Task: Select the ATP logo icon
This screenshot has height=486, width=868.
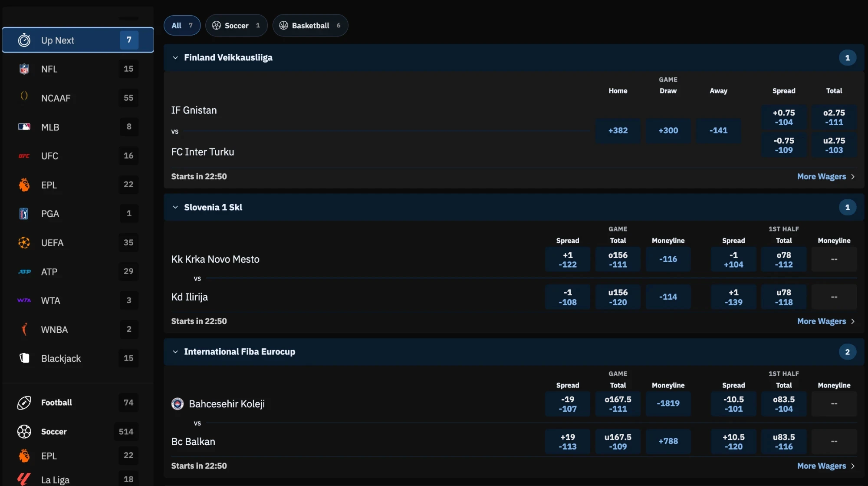Action: click(x=24, y=272)
